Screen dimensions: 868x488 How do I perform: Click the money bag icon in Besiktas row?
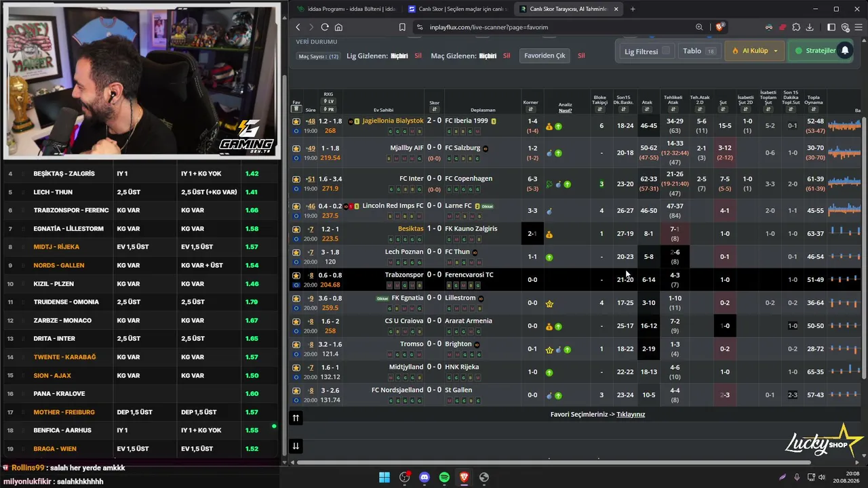pos(549,235)
